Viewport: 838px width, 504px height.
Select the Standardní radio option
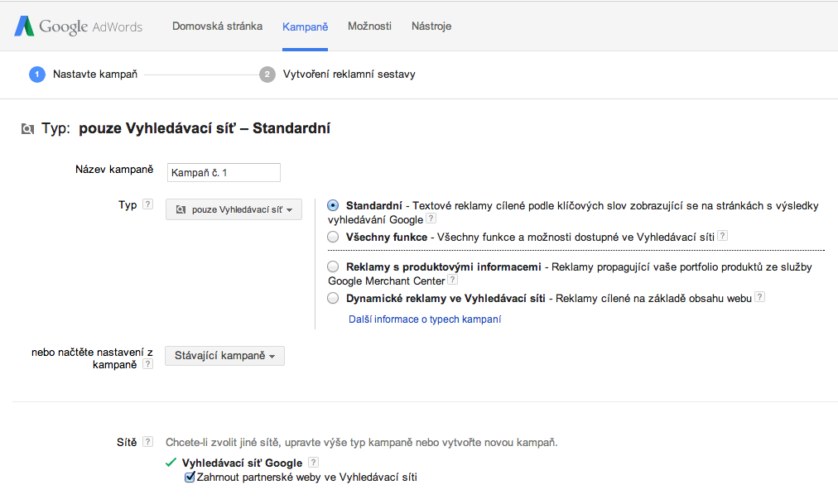333,205
